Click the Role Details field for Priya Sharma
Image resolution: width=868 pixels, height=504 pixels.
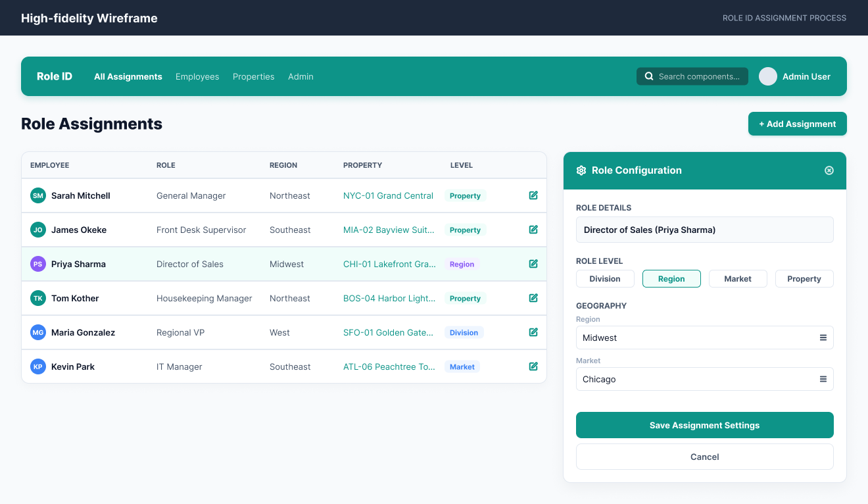(705, 230)
